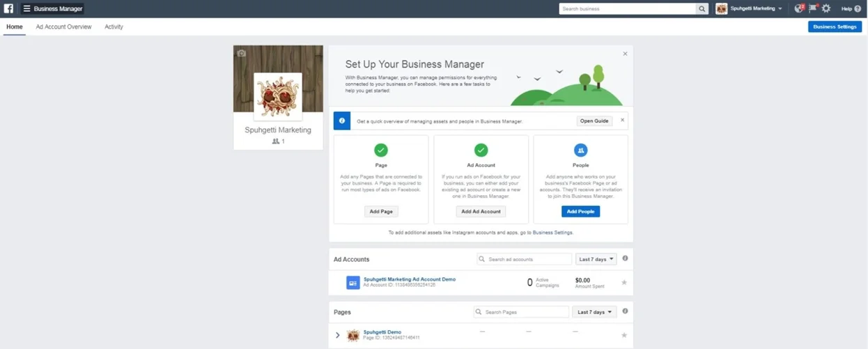Click the Add Page button
868x349 pixels.
(x=381, y=211)
